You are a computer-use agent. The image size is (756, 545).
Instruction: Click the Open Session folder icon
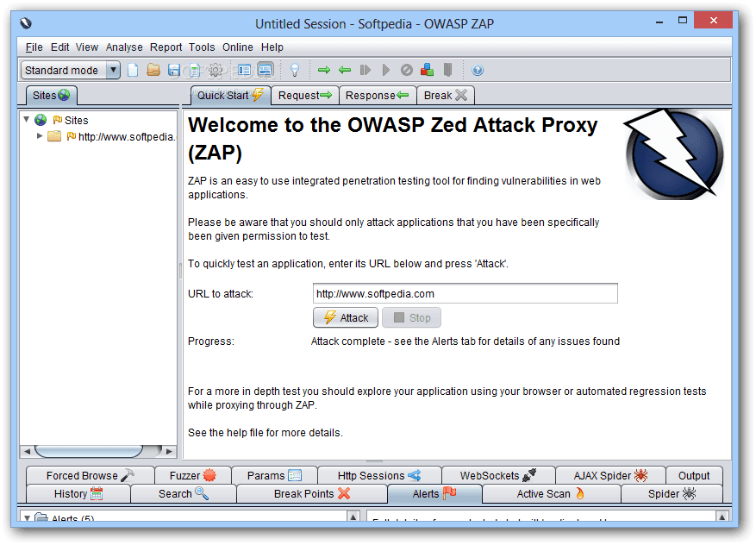tap(153, 71)
